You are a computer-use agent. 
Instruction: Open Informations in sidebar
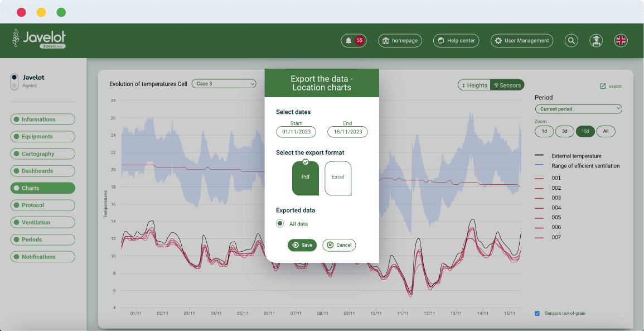coord(43,119)
